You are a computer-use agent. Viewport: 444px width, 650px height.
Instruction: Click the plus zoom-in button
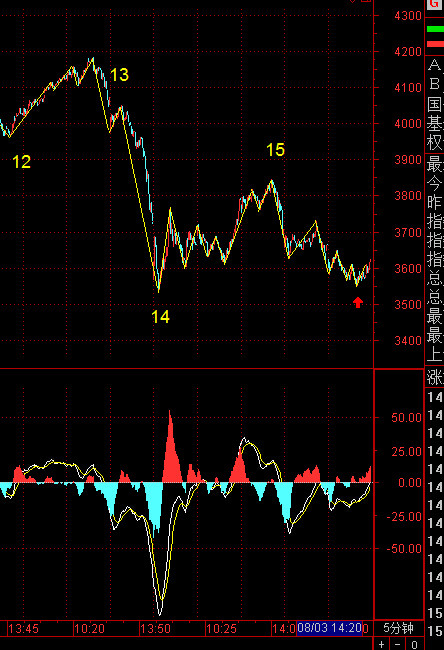click(382, 644)
